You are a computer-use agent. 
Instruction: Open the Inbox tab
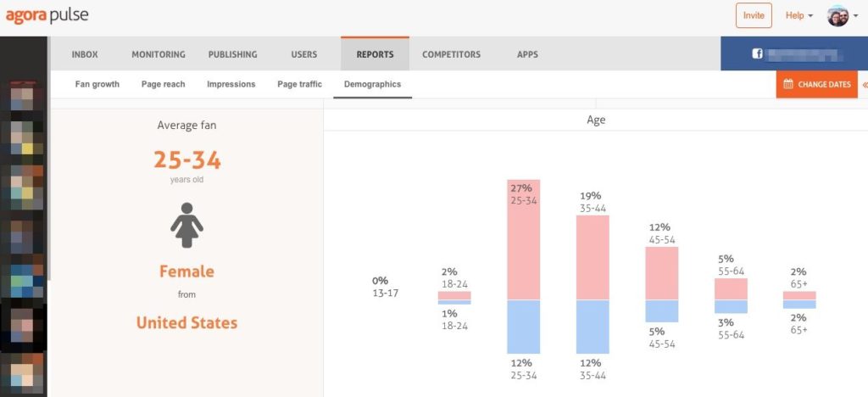click(x=85, y=54)
